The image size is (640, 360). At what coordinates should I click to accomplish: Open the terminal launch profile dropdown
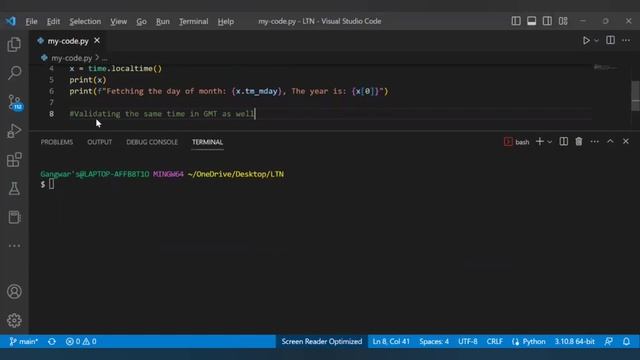tap(549, 142)
